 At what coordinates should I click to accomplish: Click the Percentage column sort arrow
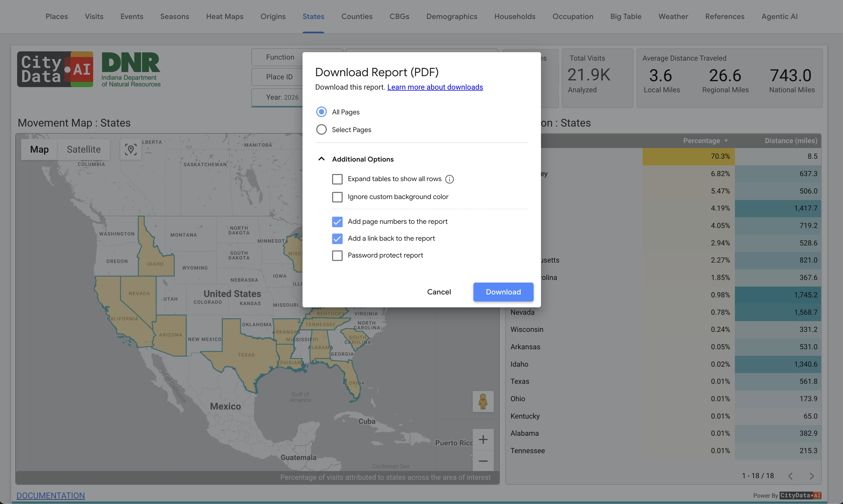point(726,140)
